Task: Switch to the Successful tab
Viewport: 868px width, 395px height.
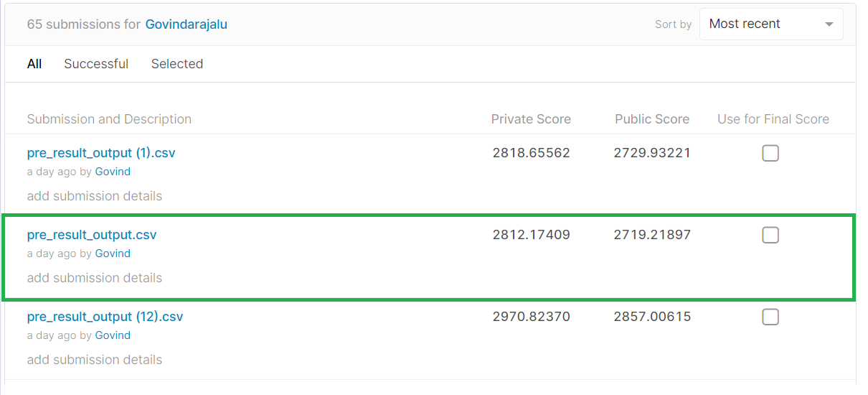Action: coord(96,64)
